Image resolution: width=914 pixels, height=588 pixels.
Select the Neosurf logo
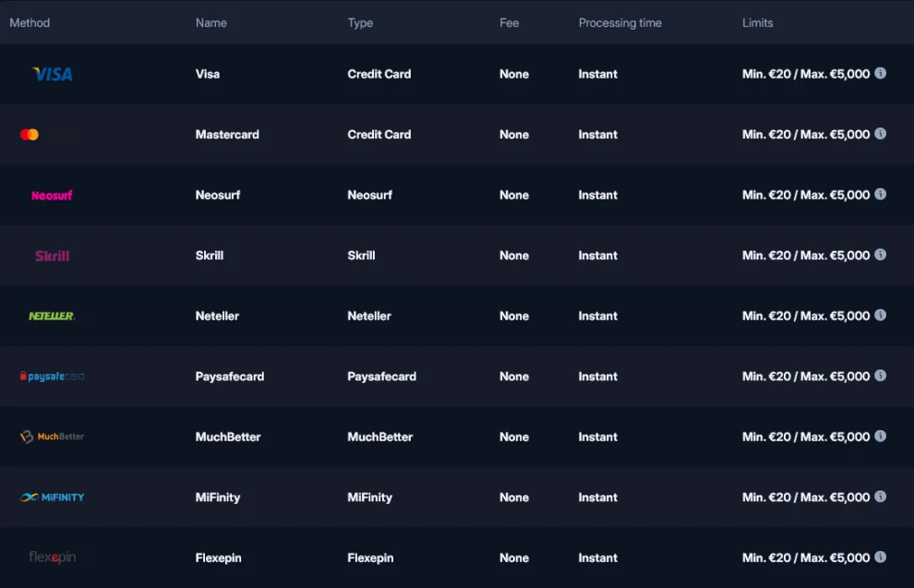(x=52, y=196)
